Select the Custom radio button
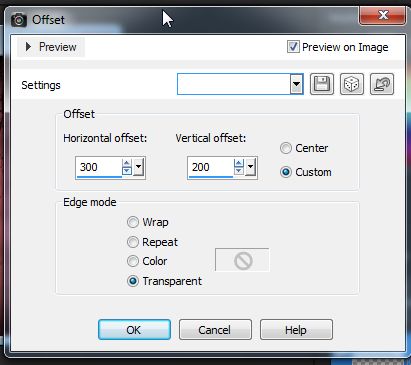This screenshot has width=411, height=365. (286, 172)
